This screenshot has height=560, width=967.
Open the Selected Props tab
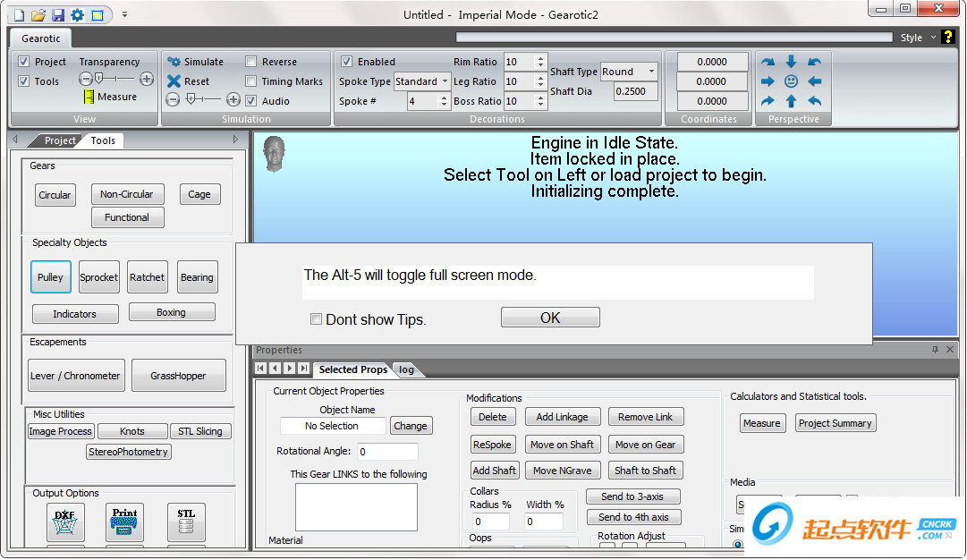[x=352, y=369]
